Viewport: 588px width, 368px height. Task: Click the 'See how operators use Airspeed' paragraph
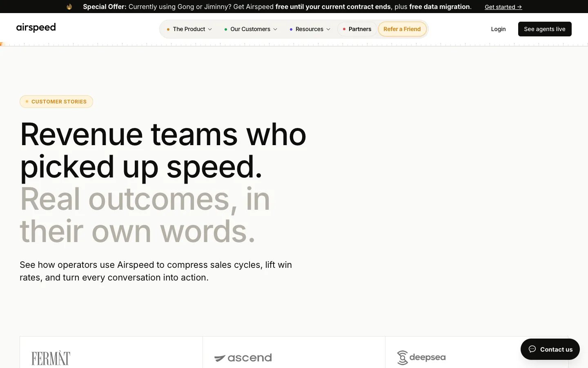coord(156,271)
